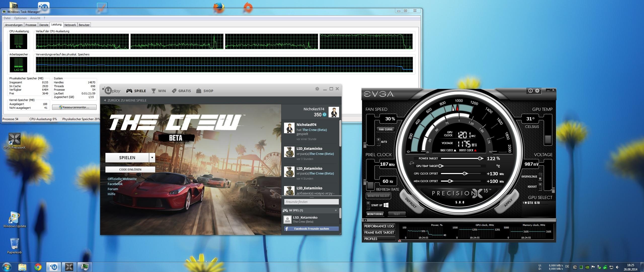Switch to the Prozesse tab
Viewport: 644px width, 272px height.
point(31,25)
